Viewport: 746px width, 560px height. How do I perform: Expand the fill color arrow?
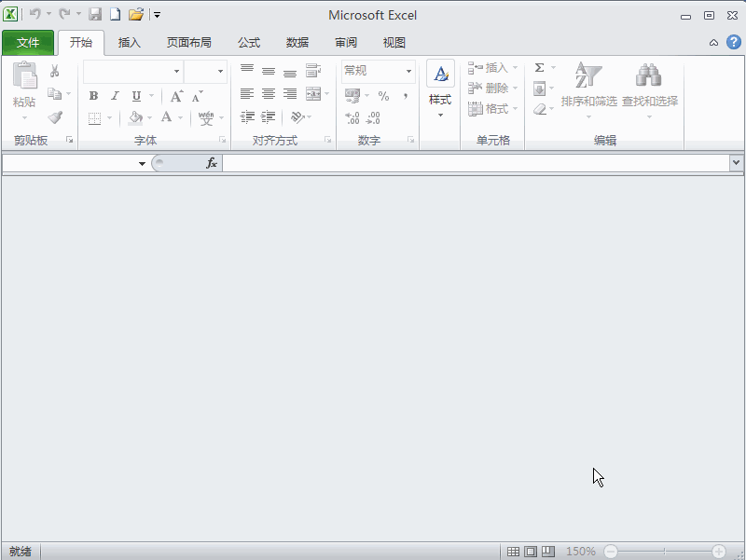click(x=150, y=118)
